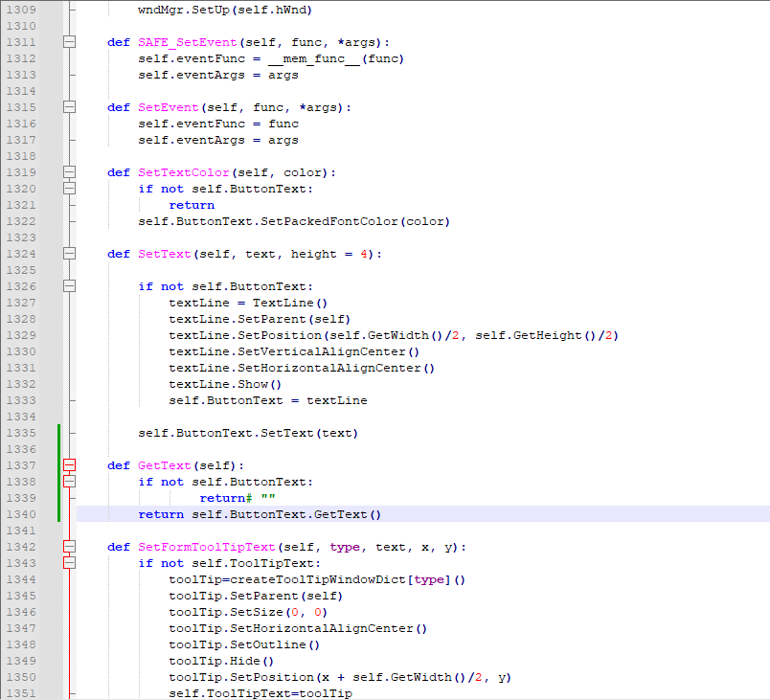Click line number 1335 in the margin
This screenshot has width=770, height=700.
click(21, 433)
